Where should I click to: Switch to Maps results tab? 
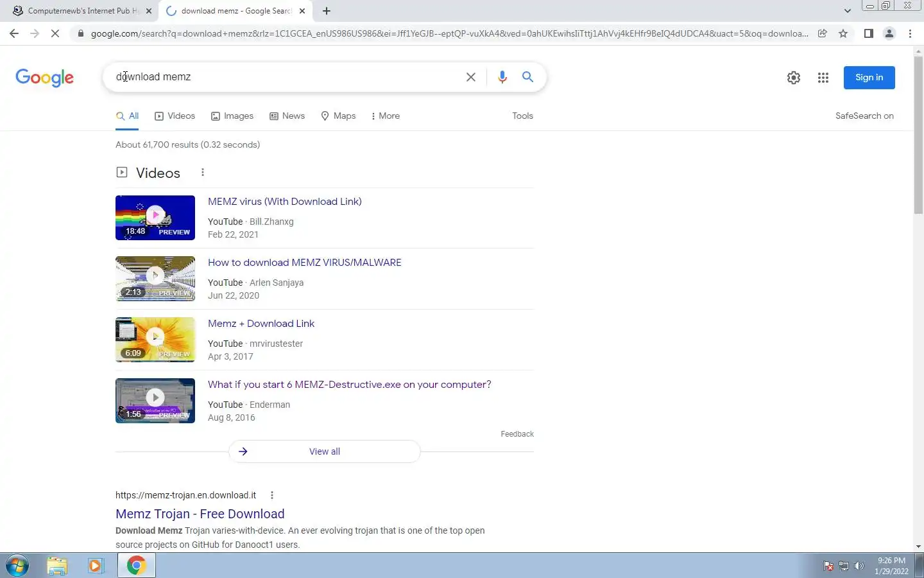(338, 116)
